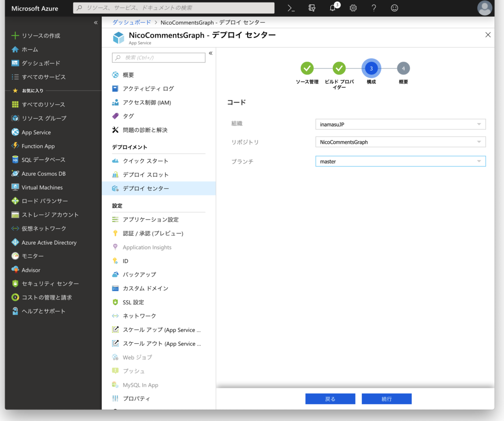This screenshot has height=421, width=504.
Task: Click ロード バランサー icon
Action: pyautogui.click(x=15, y=201)
